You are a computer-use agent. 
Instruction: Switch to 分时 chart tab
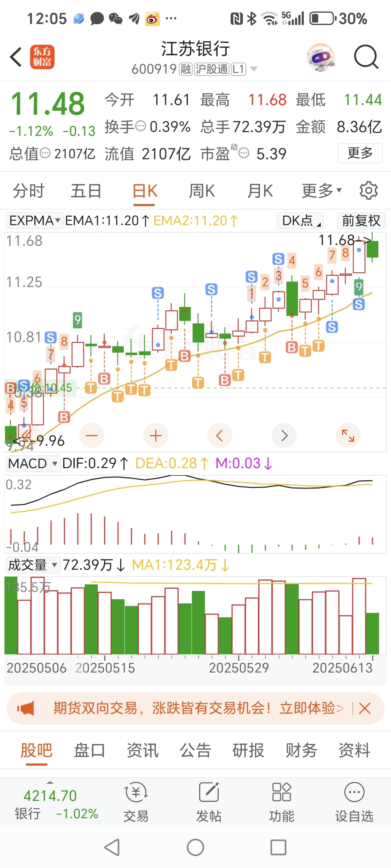point(29,191)
